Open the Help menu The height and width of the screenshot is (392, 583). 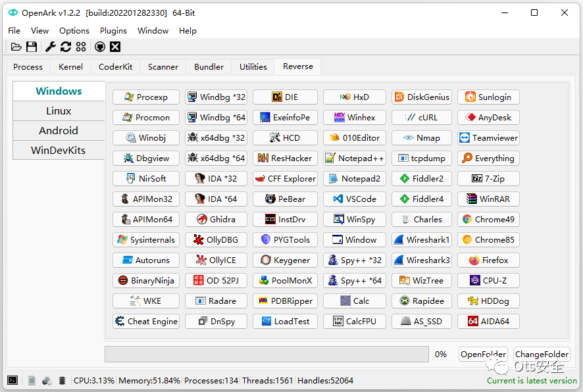point(188,30)
